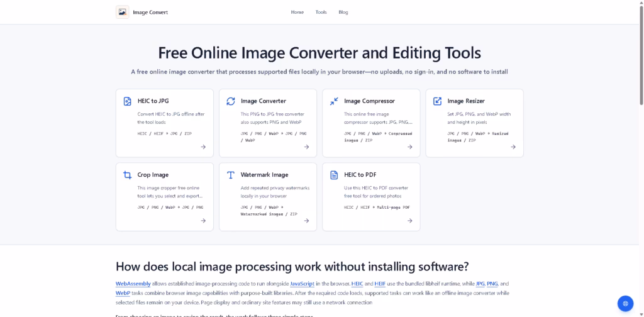Image resolution: width=644 pixels, height=317 pixels.
Task: Click the HEIC to PDF document icon
Action: pyautogui.click(x=334, y=175)
